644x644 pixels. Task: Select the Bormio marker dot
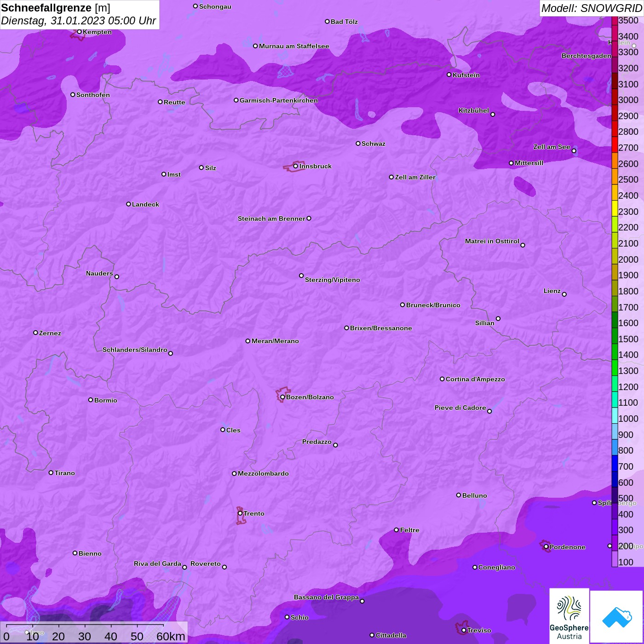pos(91,400)
